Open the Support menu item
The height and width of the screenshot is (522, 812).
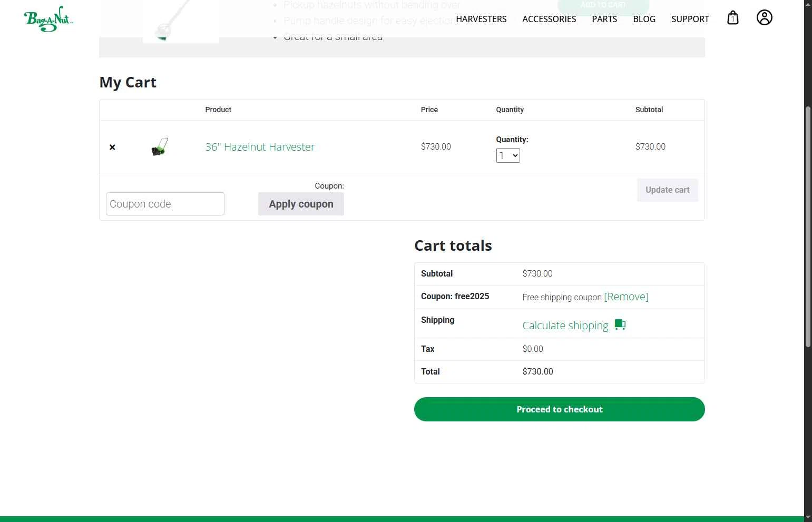(690, 19)
